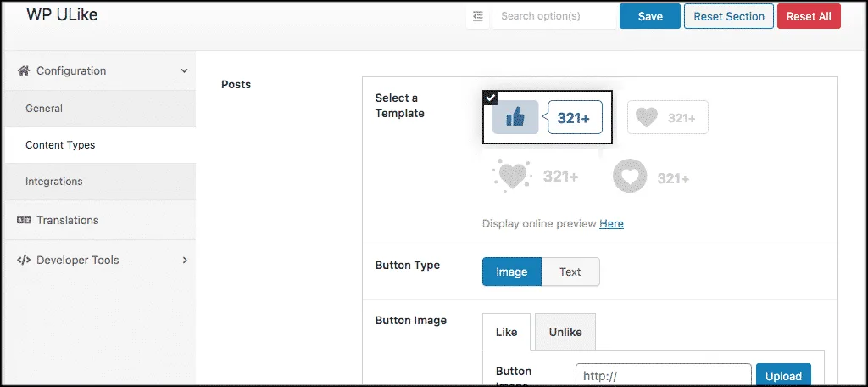The height and width of the screenshot is (387, 868).
Task: Open the General settings menu item
Action: tap(100, 109)
